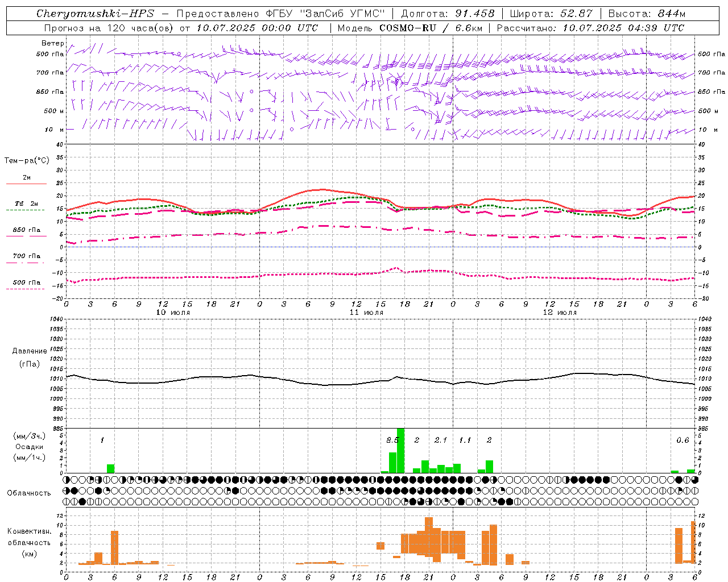Click the Широта: 52.87 value

[x=551, y=14]
